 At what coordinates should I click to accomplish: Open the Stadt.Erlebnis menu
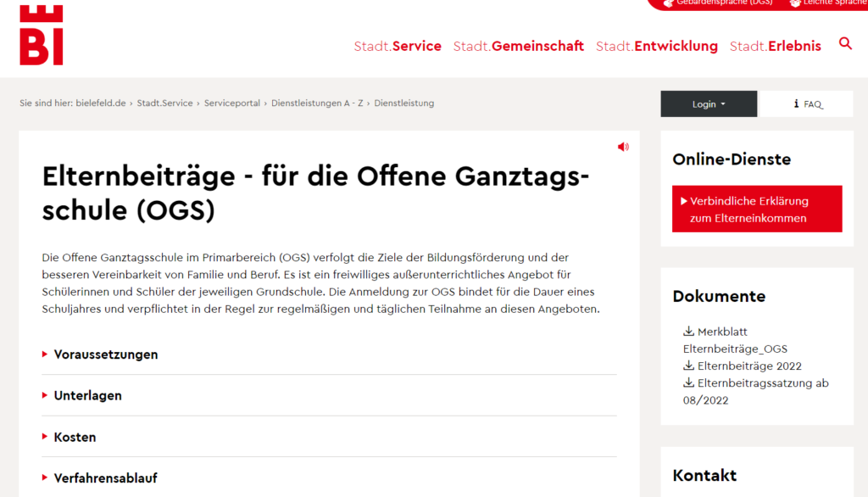tap(775, 47)
